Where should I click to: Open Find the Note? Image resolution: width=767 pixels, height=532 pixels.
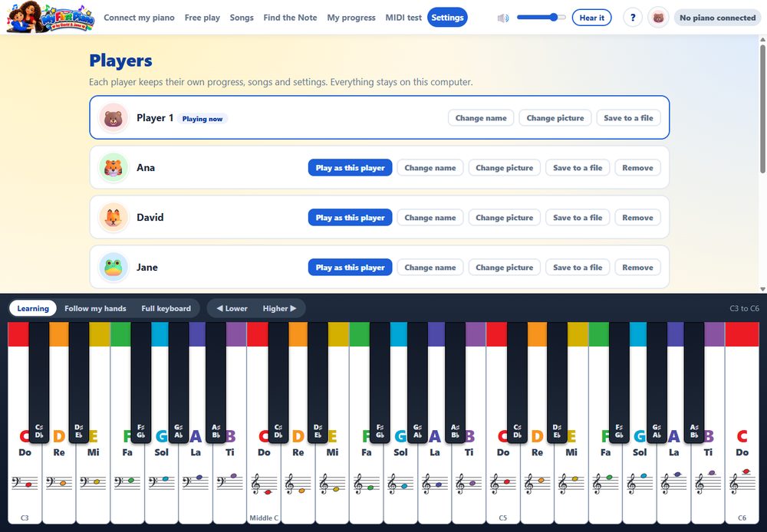pyautogui.click(x=290, y=18)
